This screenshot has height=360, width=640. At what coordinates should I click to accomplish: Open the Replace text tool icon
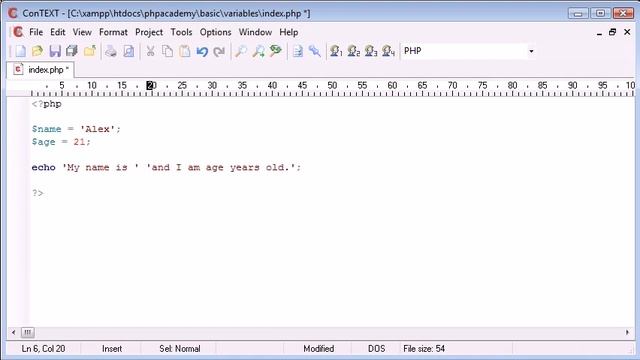click(276, 51)
